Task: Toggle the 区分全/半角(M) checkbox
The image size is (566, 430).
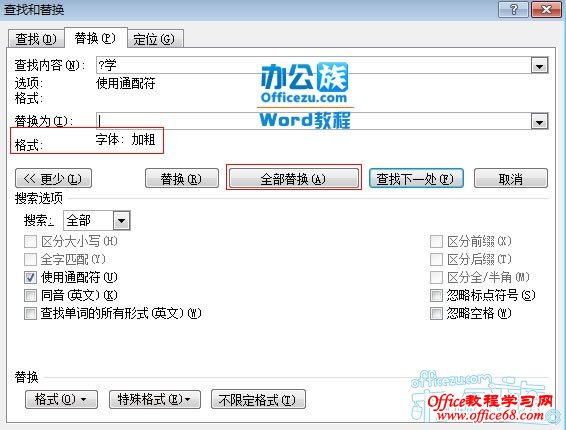Action: pos(436,277)
